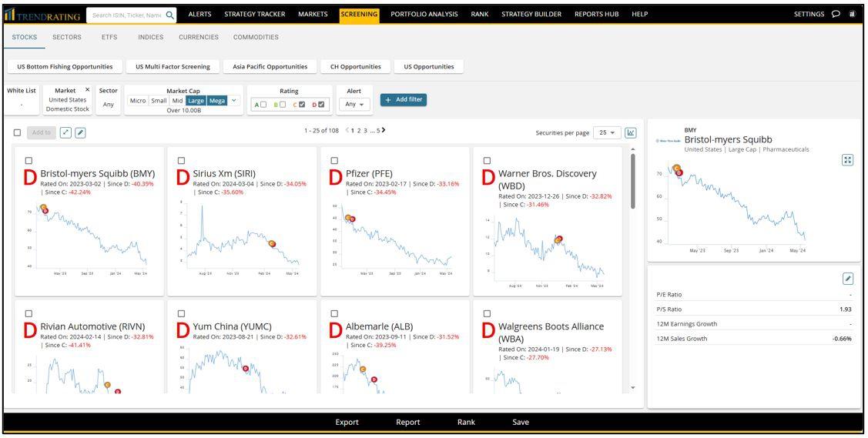Open the Alert Any dropdown
Viewport: 868px width, 438px height.
(x=354, y=104)
